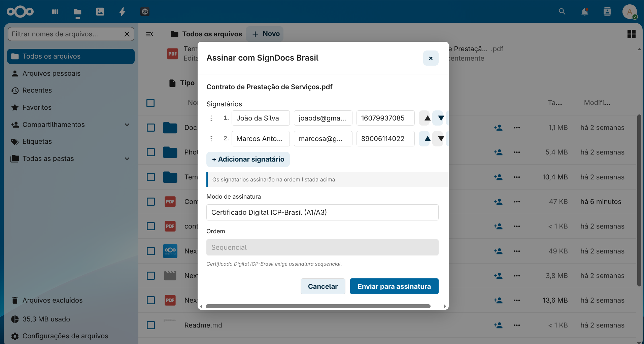The height and width of the screenshot is (344, 644).
Task: Share the 10,4 MB folder row
Action: (x=498, y=177)
